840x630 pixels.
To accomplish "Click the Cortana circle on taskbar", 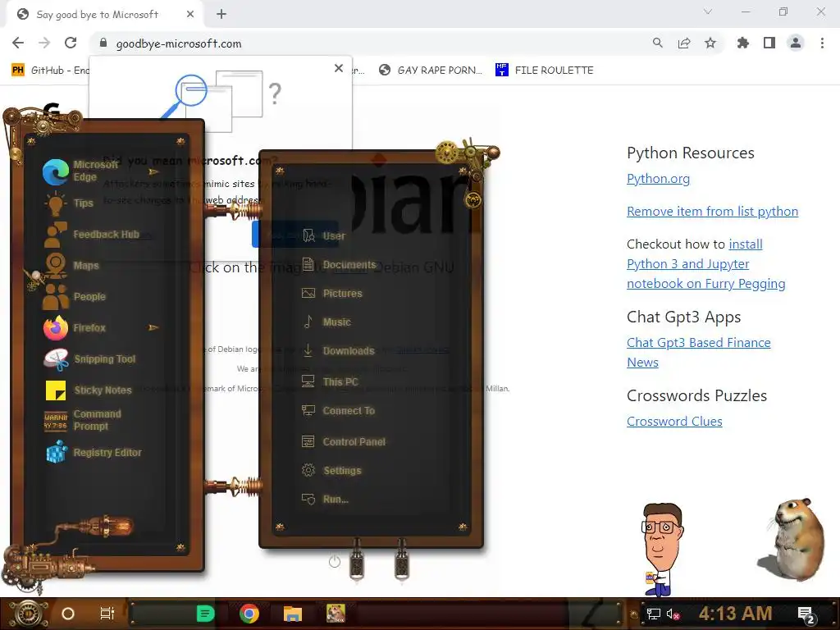I will tap(68, 614).
